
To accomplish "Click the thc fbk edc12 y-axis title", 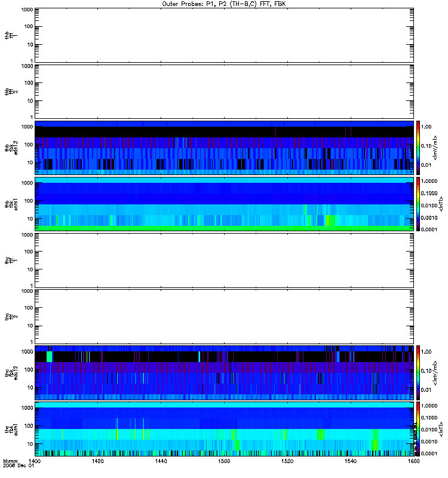I will click(x=11, y=372).
